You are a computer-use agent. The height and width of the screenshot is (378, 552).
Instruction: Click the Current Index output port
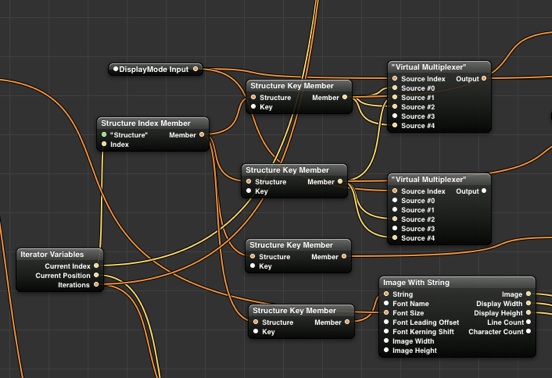pyautogui.click(x=96, y=266)
